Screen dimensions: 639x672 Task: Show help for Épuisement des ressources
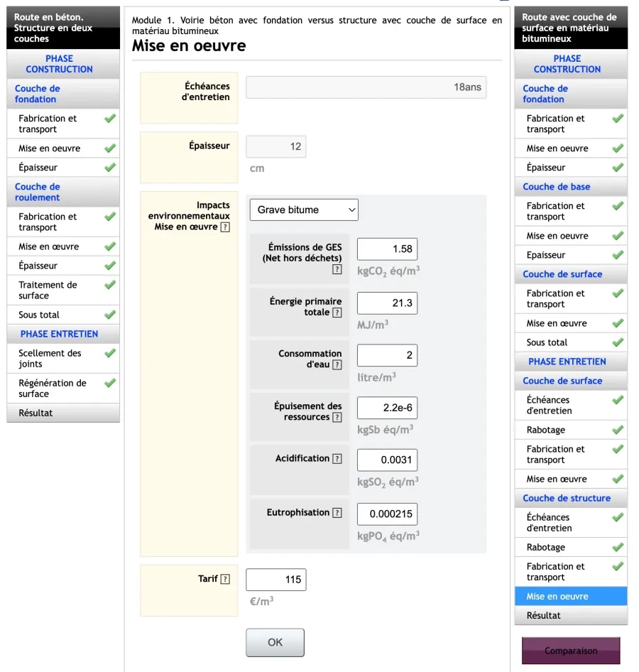coord(337,417)
